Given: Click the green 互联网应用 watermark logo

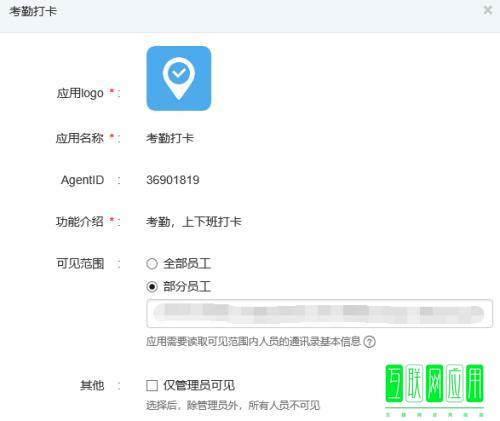Looking at the screenshot, I should pyautogui.click(x=434, y=389).
